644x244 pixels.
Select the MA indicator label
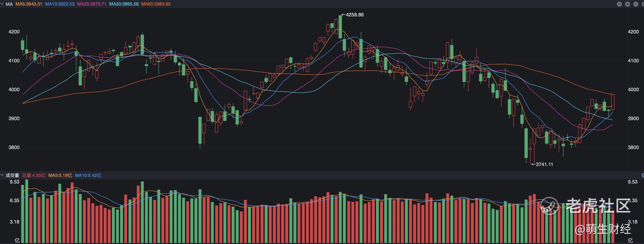pyautogui.click(x=9, y=4)
